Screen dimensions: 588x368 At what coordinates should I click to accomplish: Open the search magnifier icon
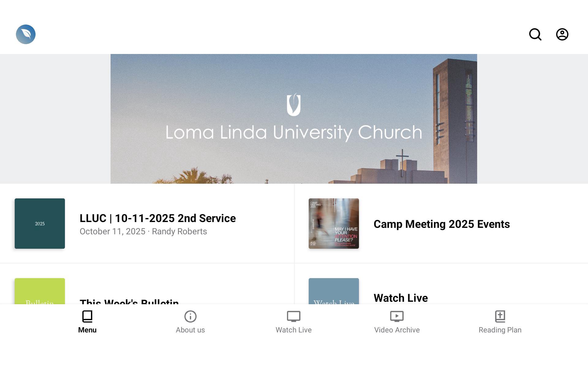(535, 34)
